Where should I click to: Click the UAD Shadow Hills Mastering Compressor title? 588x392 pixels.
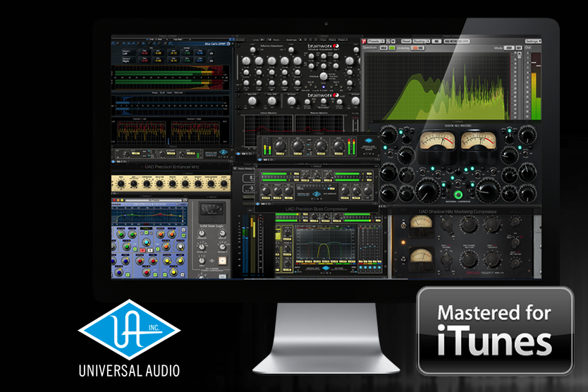point(458,212)
